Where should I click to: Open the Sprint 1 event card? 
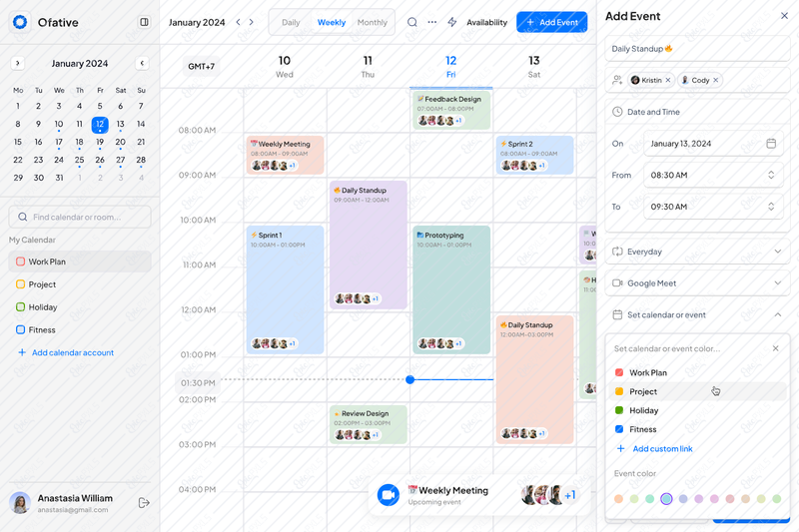point(286,289)
